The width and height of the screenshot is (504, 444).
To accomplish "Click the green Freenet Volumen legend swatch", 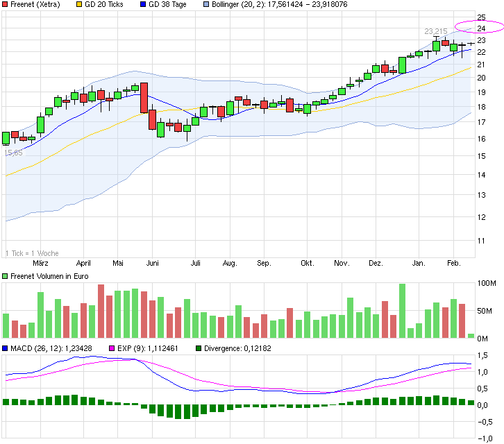I will (x=5, y=276).
